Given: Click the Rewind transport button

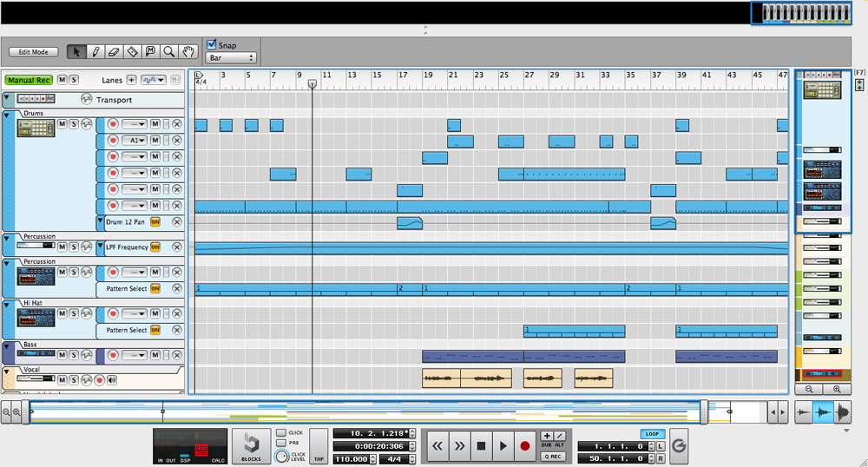Looking at the screenshot, I should point(437,445).
